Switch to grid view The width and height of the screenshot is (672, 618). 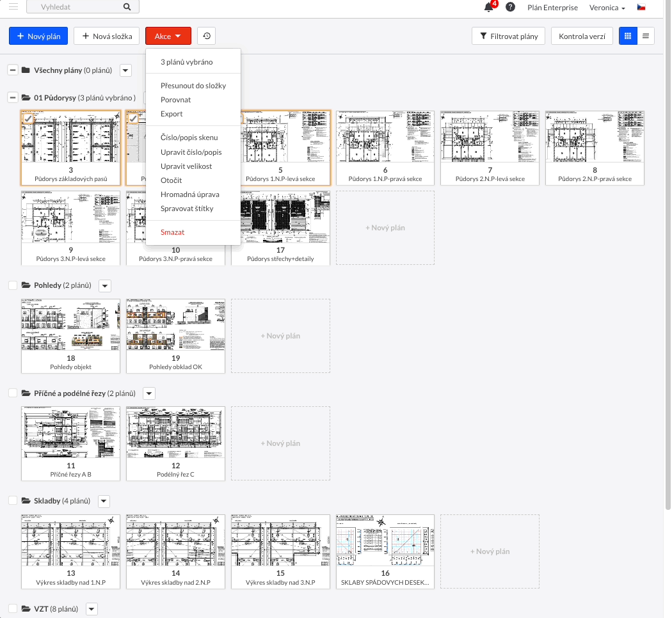pyautogui.click(x=628, y=36)
